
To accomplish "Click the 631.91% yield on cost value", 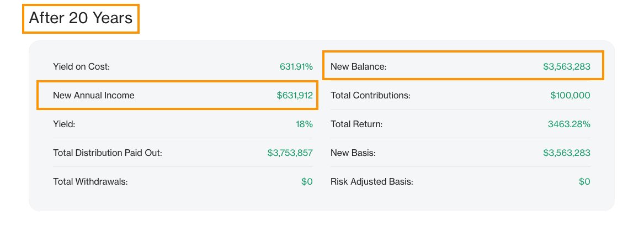I will 296,67.
